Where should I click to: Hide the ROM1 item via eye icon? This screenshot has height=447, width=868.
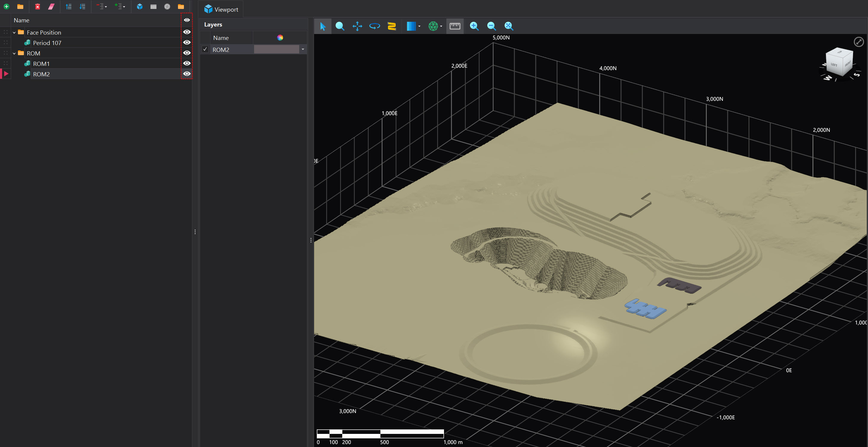[x=187, y=63]
